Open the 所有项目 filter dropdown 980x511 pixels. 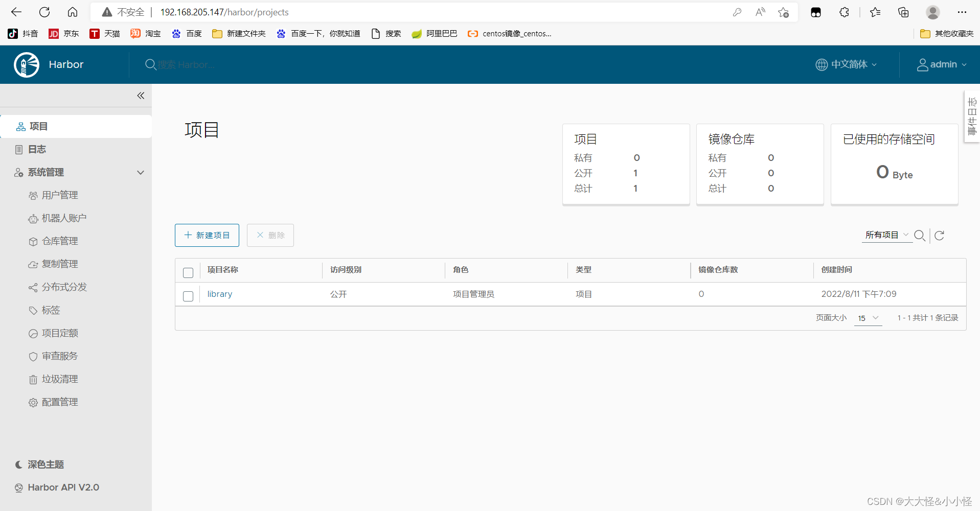coord(887,235)
